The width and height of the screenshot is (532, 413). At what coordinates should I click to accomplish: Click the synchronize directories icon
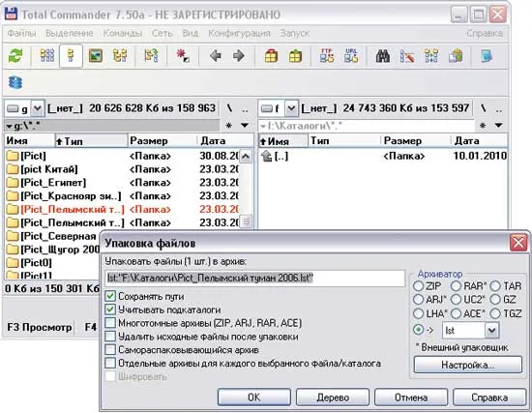point(431,56)
